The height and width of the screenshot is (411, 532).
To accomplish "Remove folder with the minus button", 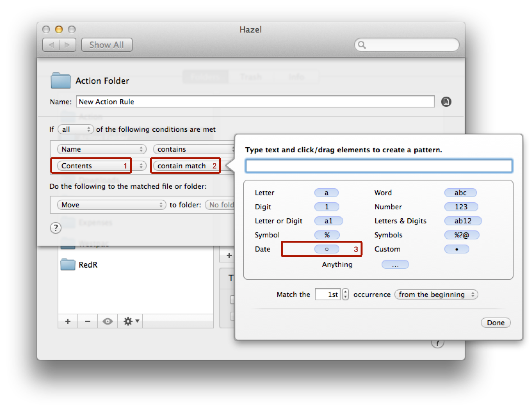I will [88, 321].
